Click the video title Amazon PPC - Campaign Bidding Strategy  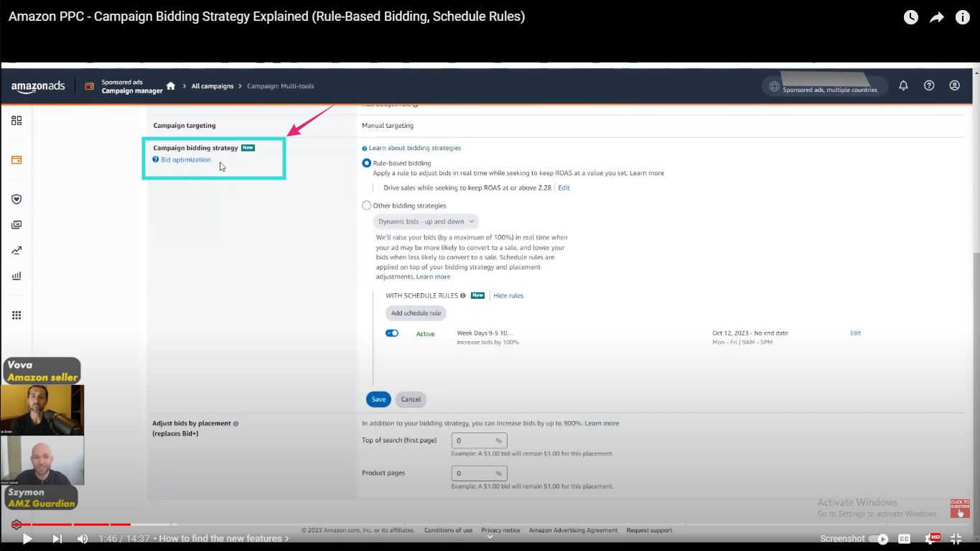point(266,16)
